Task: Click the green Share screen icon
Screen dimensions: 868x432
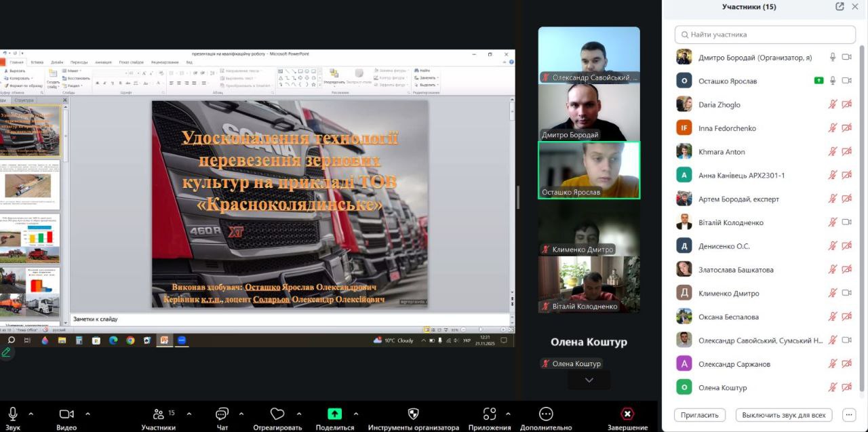Action: pos(334,414)
